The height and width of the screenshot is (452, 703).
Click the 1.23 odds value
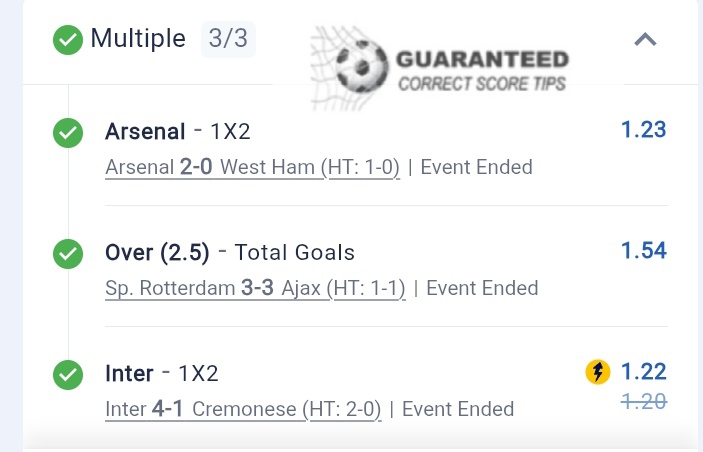click(643, 129)
